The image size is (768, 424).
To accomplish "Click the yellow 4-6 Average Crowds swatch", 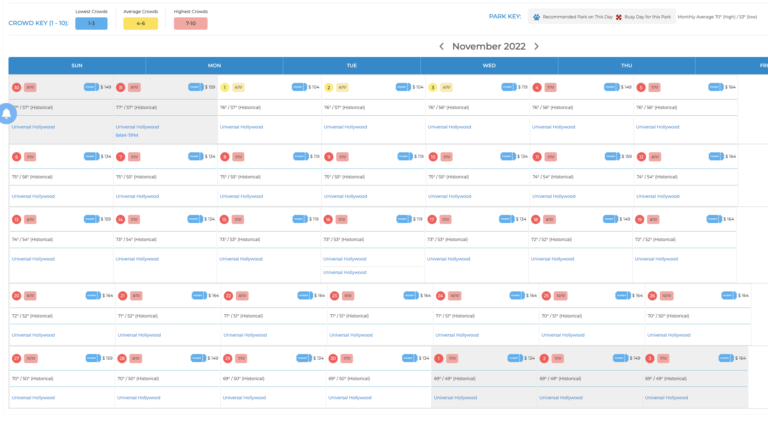I will pos(141,24).
